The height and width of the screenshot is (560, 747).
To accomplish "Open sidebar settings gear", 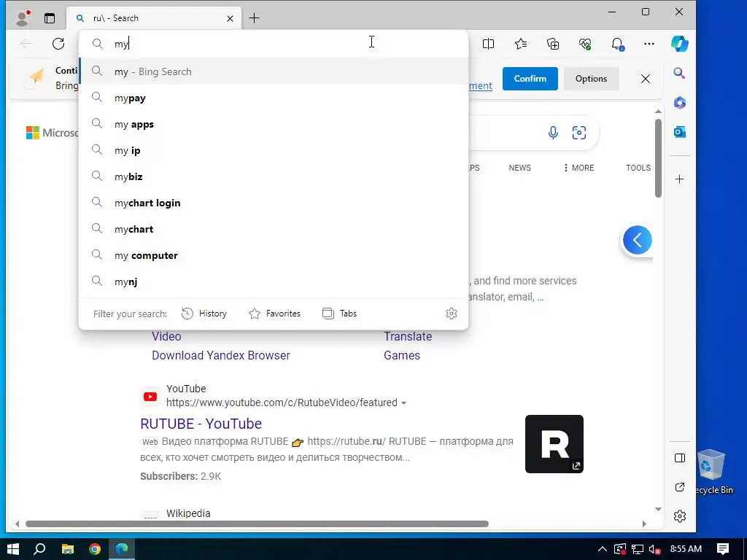I will point(680,516).
